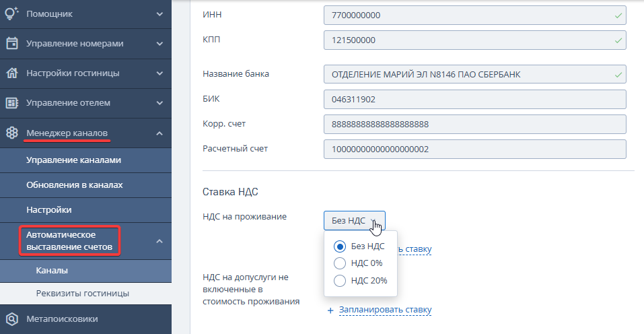The height and width of the screenshot is (334, 644).
Task: Click the Помощник menu label
Action: [49, 14]
